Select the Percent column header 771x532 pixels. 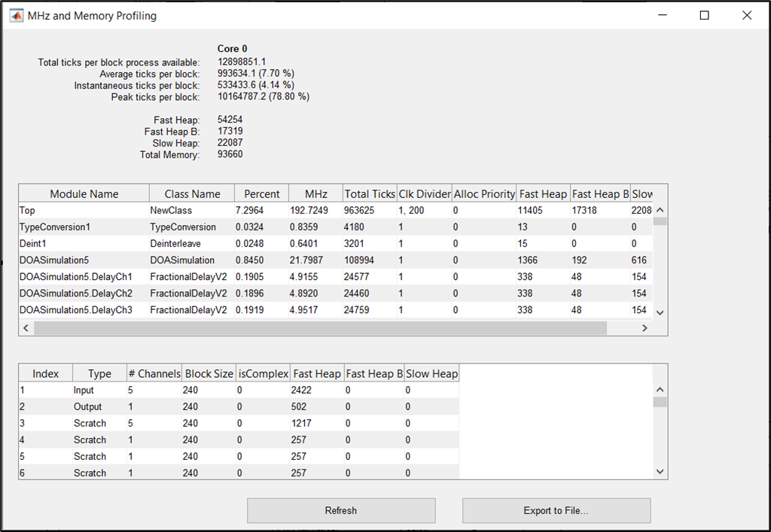261,193
